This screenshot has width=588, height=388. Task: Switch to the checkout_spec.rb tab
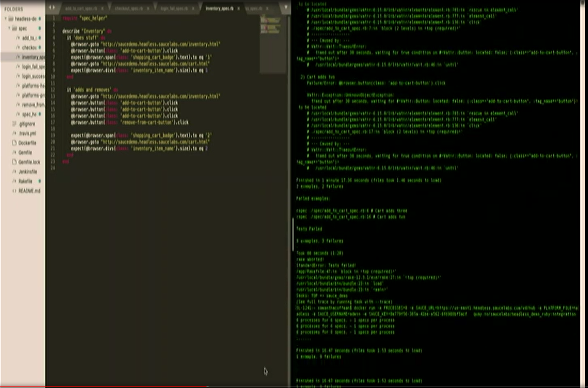129,8
